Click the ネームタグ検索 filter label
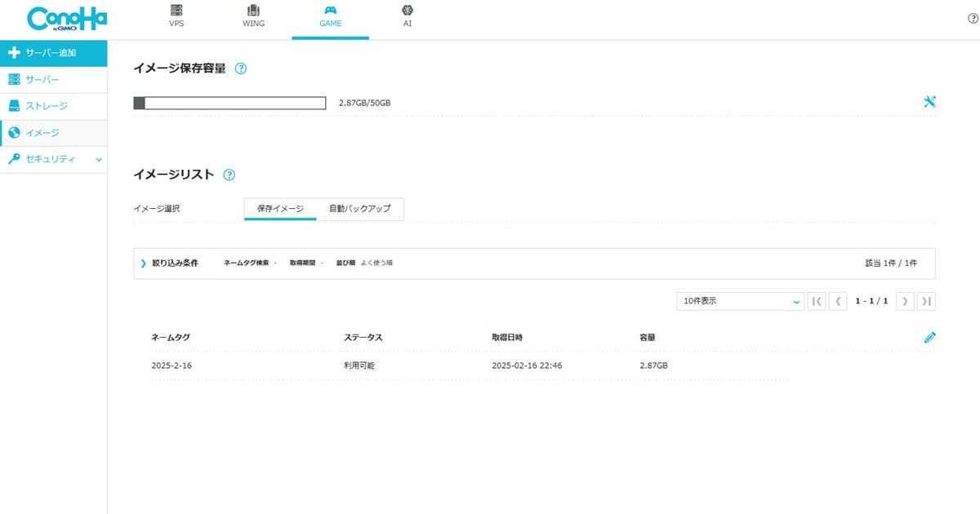Image resolution: width=980 pixels, height=514 pixels. (246, 264)
